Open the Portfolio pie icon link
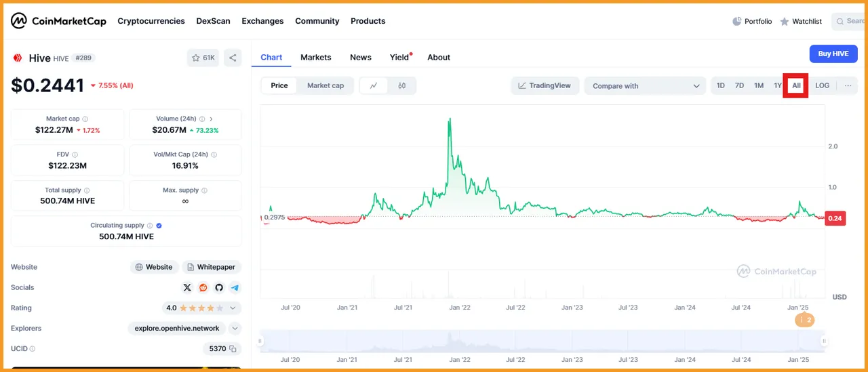This screenshot has height=372, width=868. [x=752, y=21]
